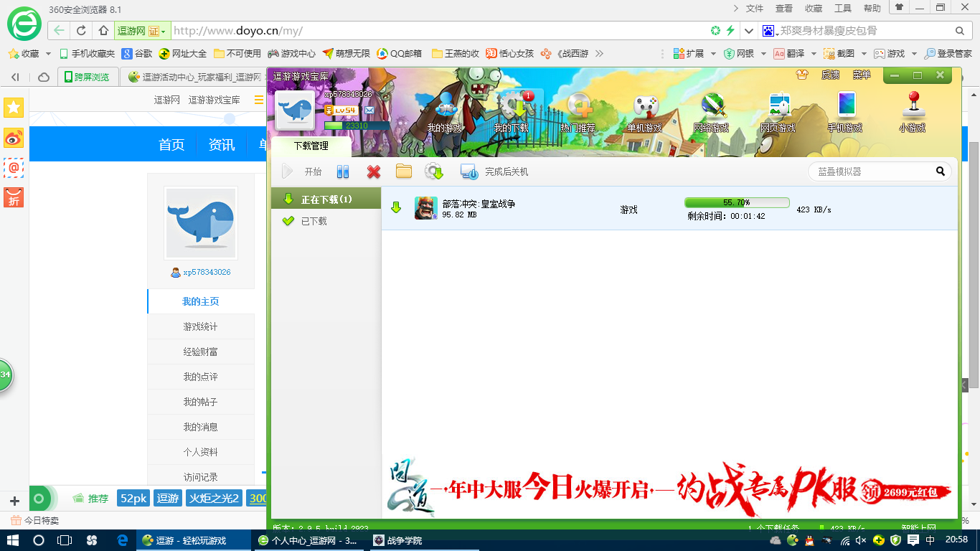Screen dimensions: 980x551
Task: Open 谷歌 bookmark
Action: pos(137,54)
